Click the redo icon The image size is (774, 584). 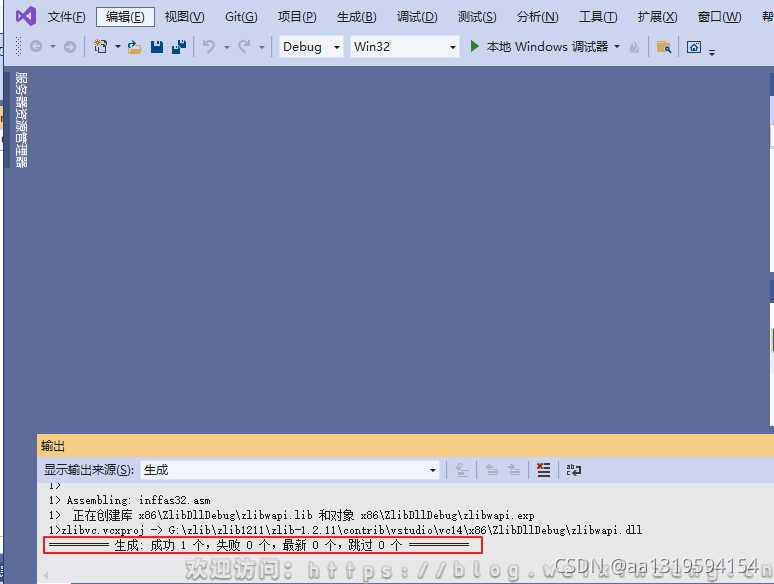(244, 47)
